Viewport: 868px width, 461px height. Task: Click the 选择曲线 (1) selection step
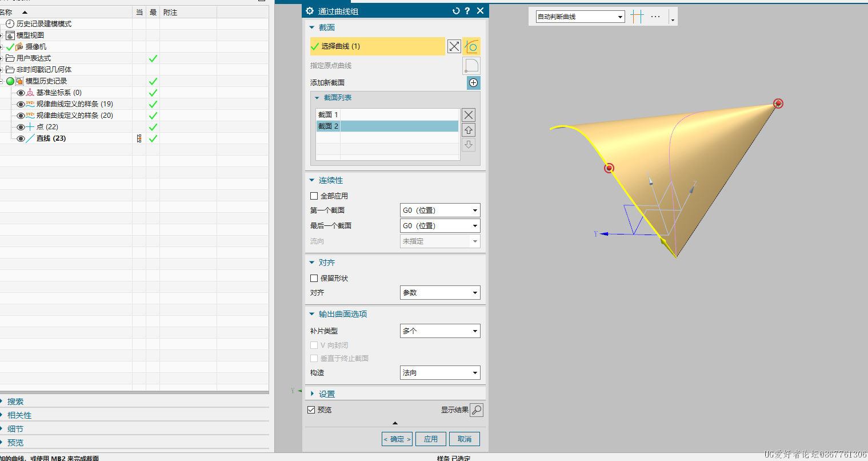(x=377, y=46)
